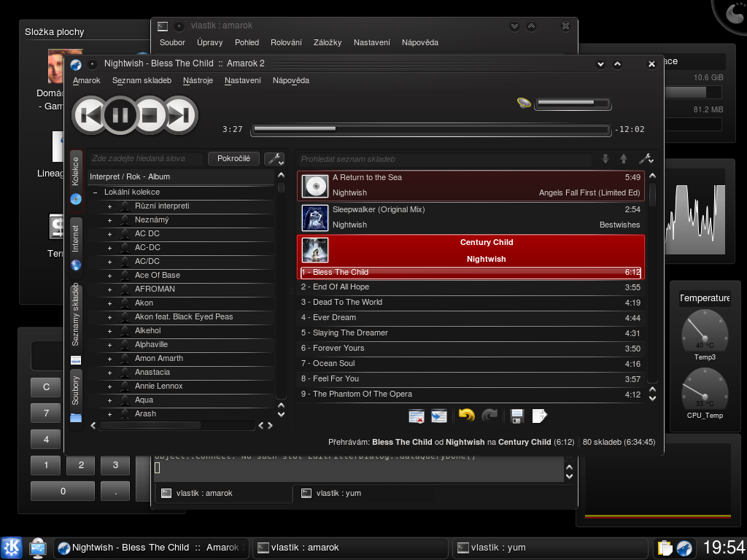Expand the AC DC artist entry
747x560 pixels.
pos(109,234)
